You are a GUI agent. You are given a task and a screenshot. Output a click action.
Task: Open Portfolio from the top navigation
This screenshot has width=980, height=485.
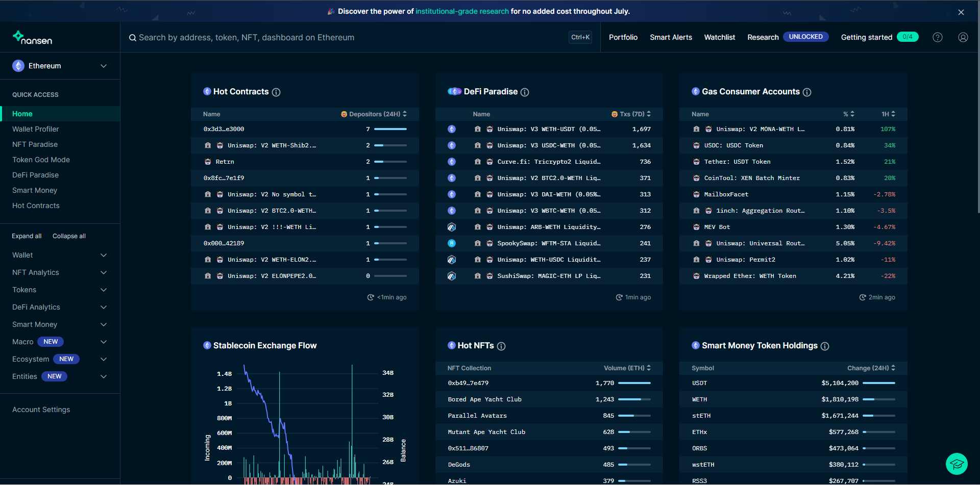[x=623, y=37]
